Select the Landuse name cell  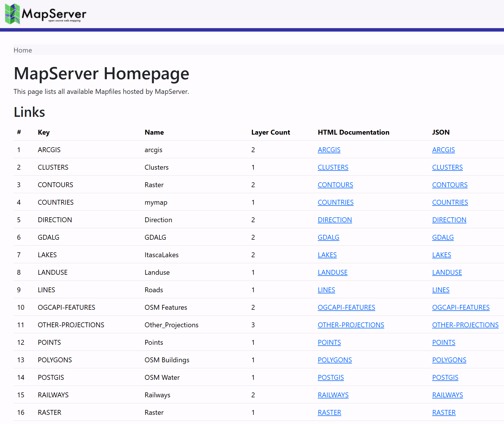click(157, 272)
